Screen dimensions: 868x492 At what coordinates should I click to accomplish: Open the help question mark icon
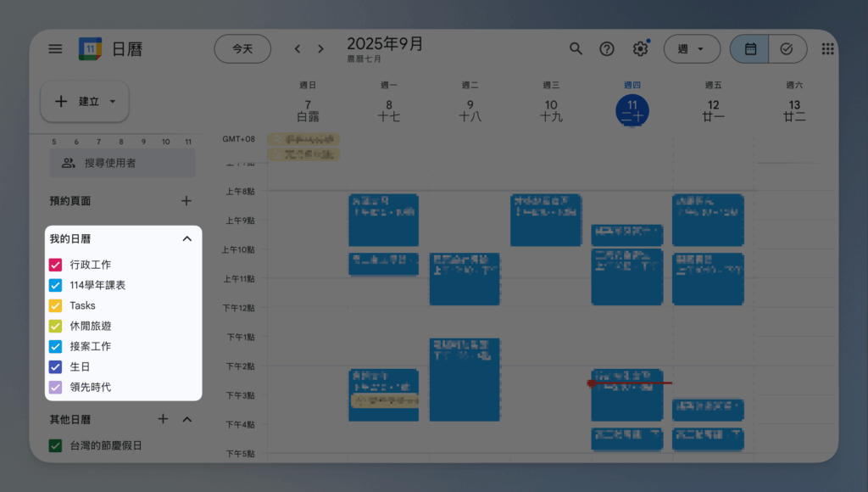point(607,49)
